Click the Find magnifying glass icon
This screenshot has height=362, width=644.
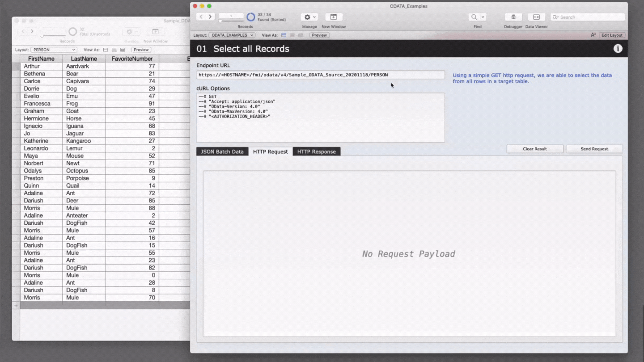(x=474, y=17)
